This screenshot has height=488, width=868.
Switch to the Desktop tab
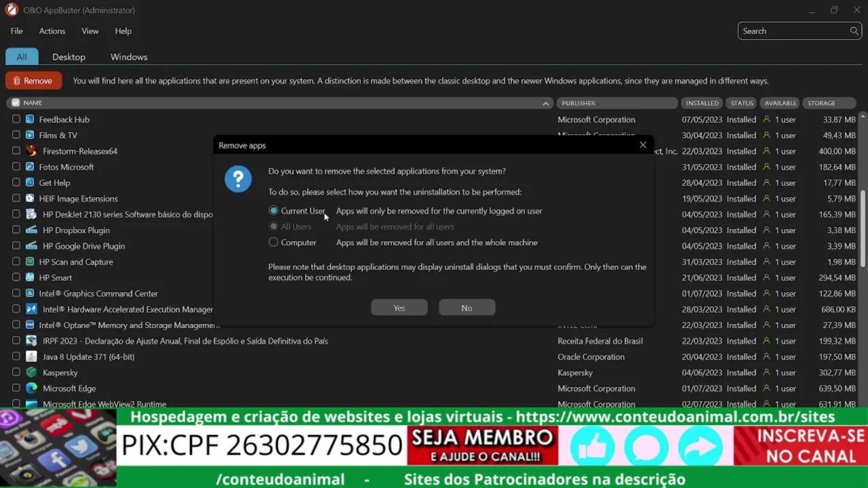(69, 57)
